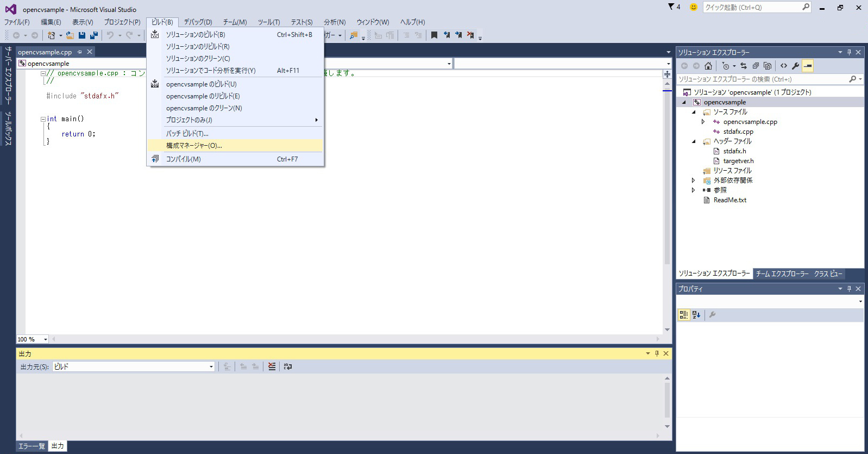Viewport: 868px width, 454px height.
Task: Clear all output with the red X icon
Action: 272,366
